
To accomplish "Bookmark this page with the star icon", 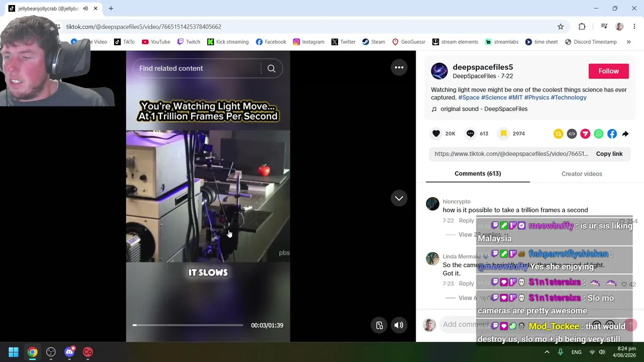I will [x=560, y=27].
